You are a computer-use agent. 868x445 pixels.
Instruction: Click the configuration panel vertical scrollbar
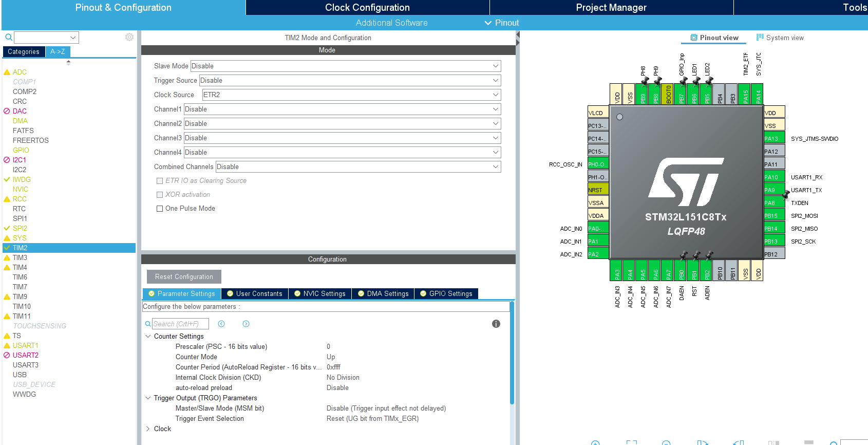[512, 353]
